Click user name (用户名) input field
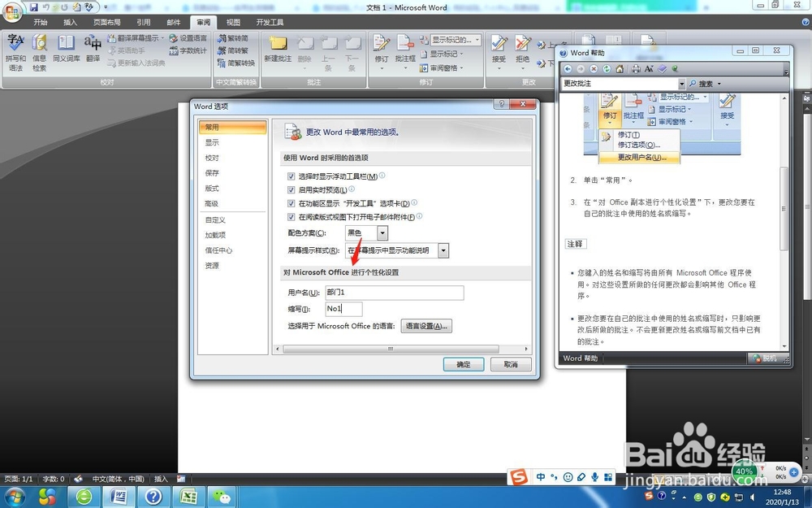This screenshot has height=508, width=812. [395, 293]
